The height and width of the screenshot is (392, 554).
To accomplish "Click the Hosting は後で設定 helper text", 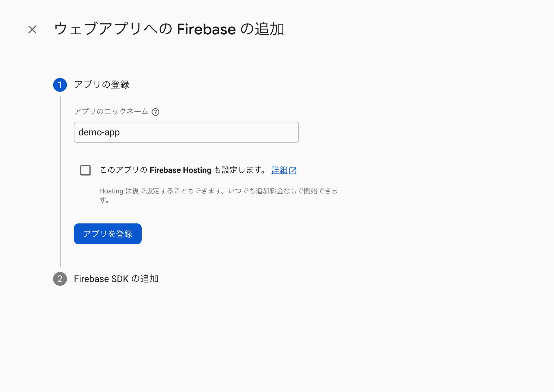I will [x=219, y=195].
